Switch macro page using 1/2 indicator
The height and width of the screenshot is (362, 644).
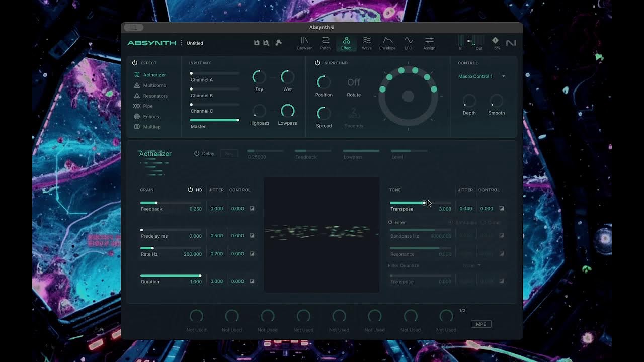(462, 311)
